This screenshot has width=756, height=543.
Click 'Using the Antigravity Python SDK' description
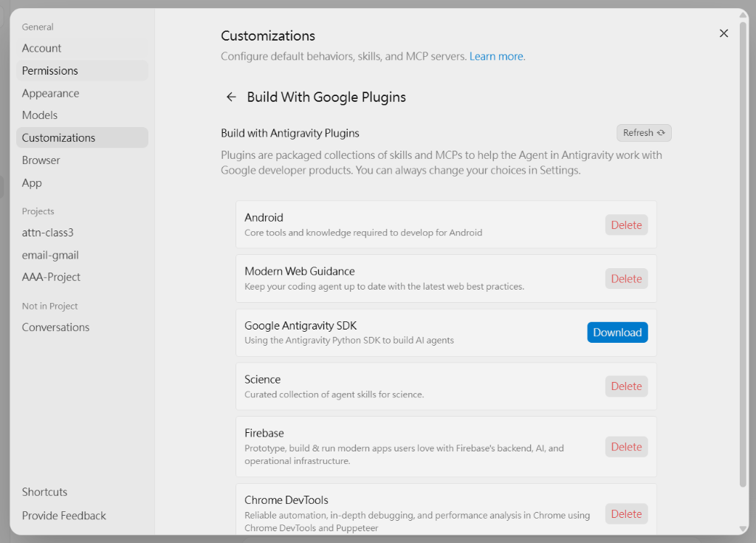pos(349,341)
